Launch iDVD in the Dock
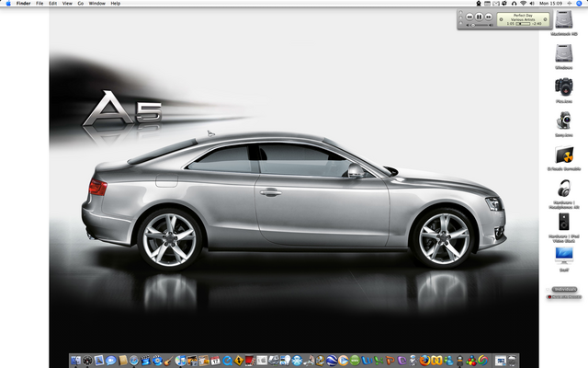Viewport: 588px width, 368px height. 157,361
